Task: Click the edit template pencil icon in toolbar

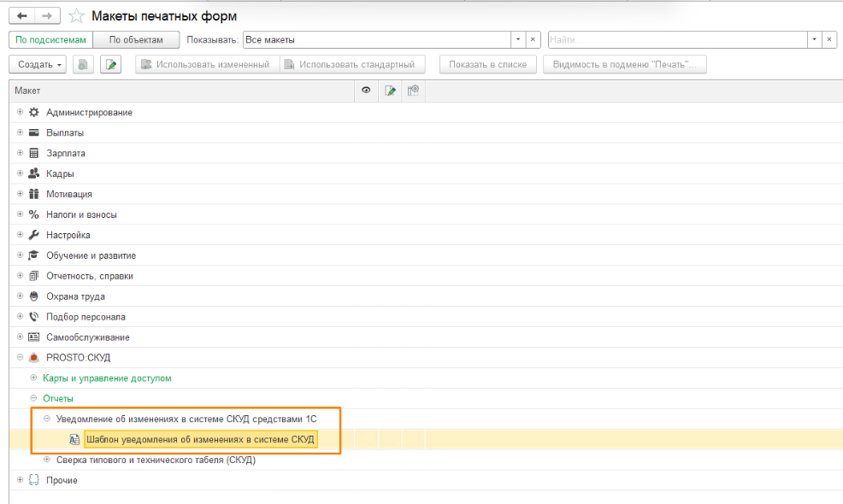Action: coord(112,65)
